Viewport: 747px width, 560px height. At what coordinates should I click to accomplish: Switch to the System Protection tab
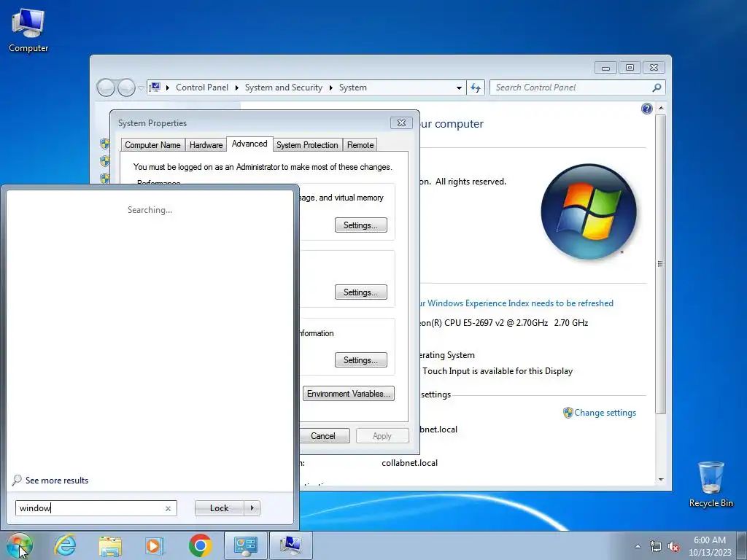[x=307, y=145]
